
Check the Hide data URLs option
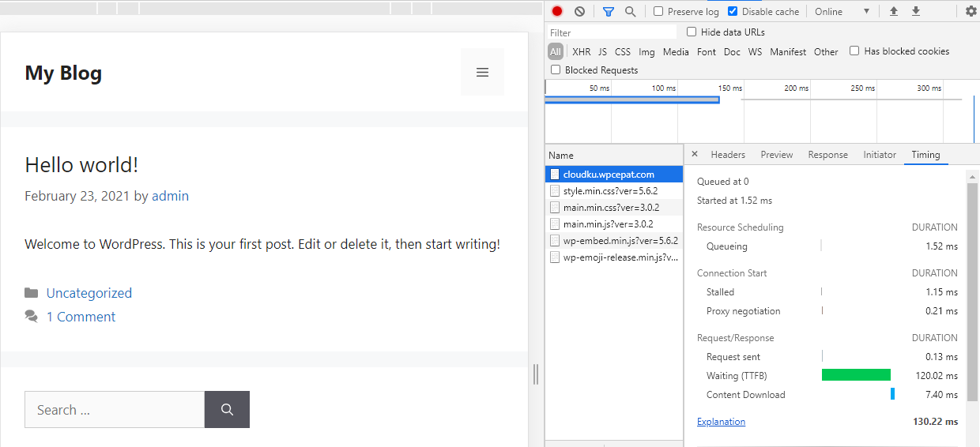click(x=692, y=32)
